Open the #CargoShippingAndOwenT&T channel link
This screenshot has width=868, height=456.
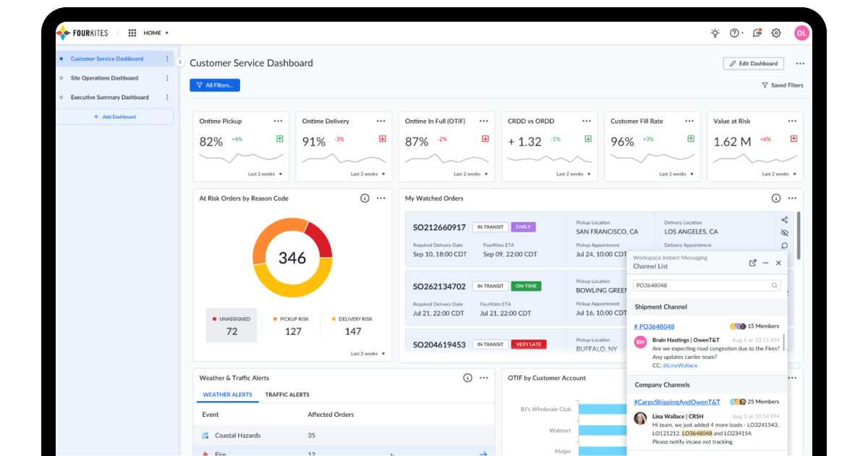677,402
